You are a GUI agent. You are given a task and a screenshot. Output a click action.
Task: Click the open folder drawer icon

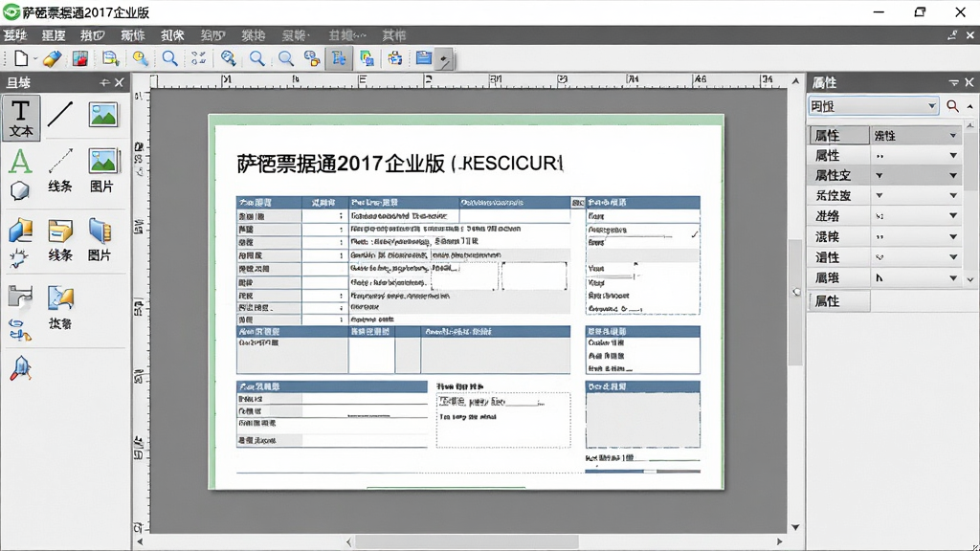click(60, 231)
